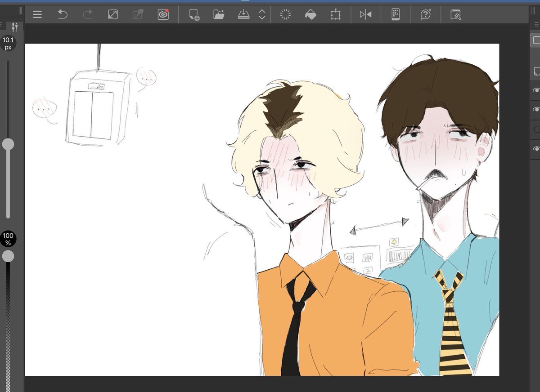Flip the canvas horizontally
Image resolution: width=540 pixels, height=392 pixels.
[365, 14]
